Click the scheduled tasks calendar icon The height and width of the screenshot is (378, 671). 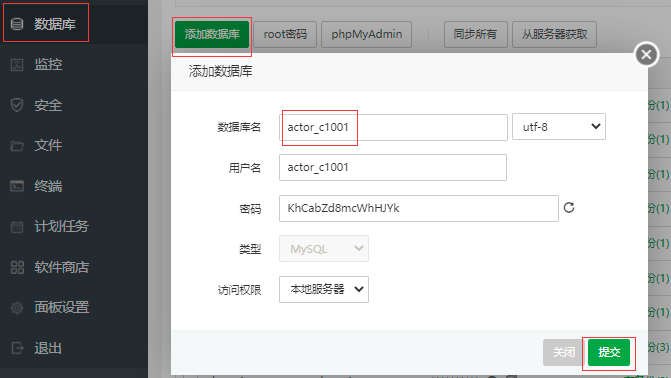(x=17, y=226)
